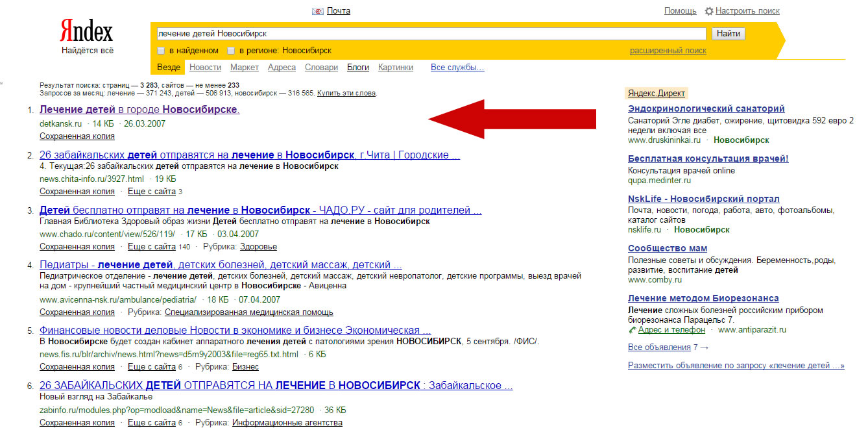The width and height of the screenshot is (868, 428).
Task: Expand the «Все службы…» list
Action: pyautogui.click(x=457, y=68)
